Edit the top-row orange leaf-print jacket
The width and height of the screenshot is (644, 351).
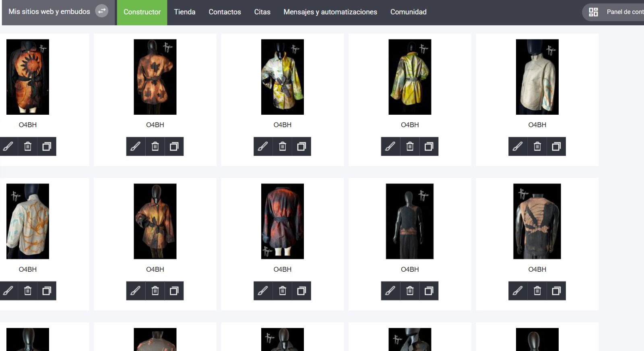tap(136, 147)
